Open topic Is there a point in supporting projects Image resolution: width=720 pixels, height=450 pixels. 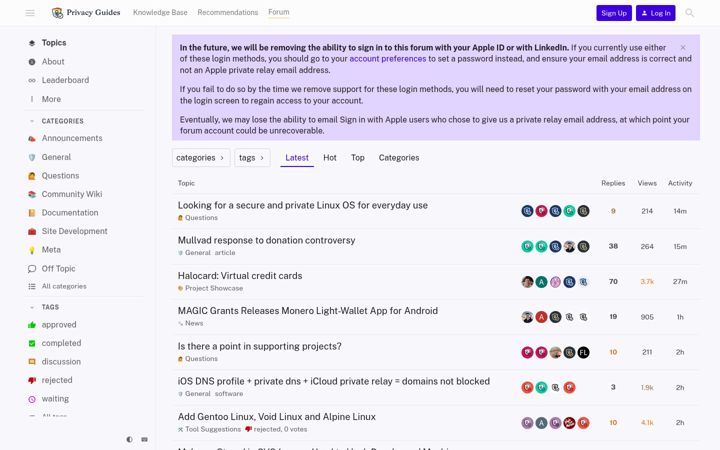(259, 346)
